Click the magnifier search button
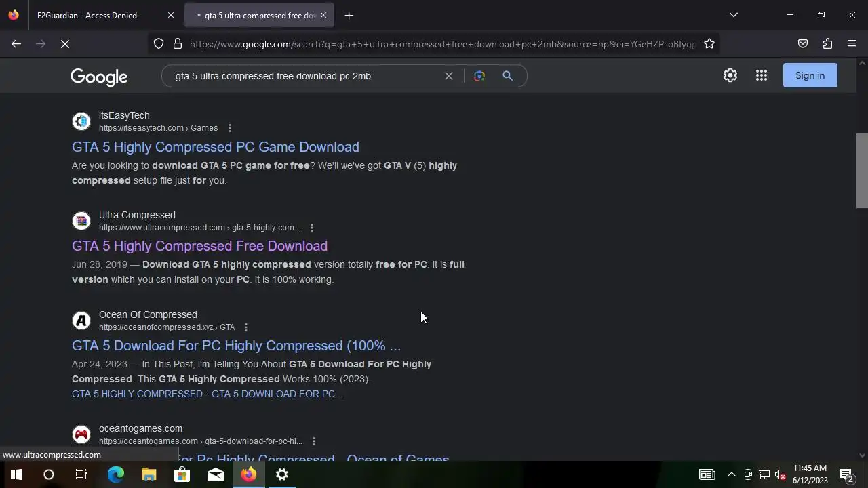 (x=507, y=76)
